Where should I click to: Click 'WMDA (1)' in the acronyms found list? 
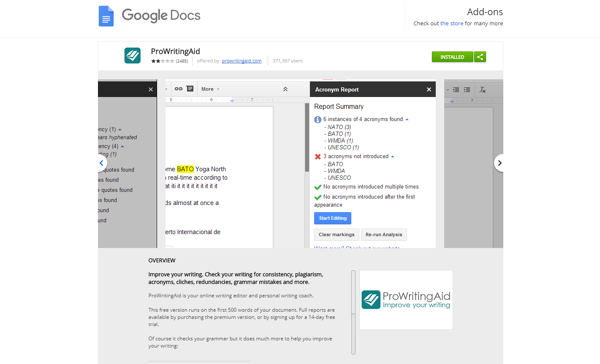340,140
